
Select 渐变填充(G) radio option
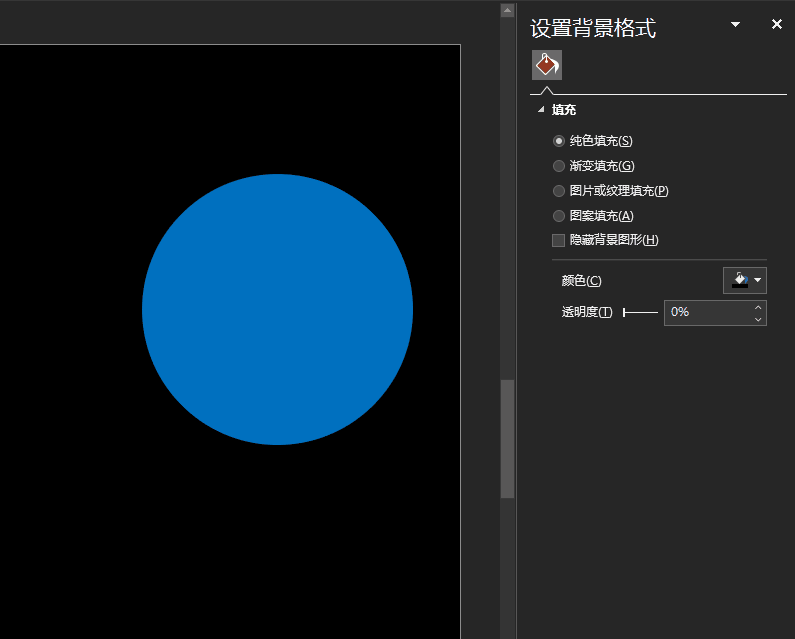click(x=559, y=166)
